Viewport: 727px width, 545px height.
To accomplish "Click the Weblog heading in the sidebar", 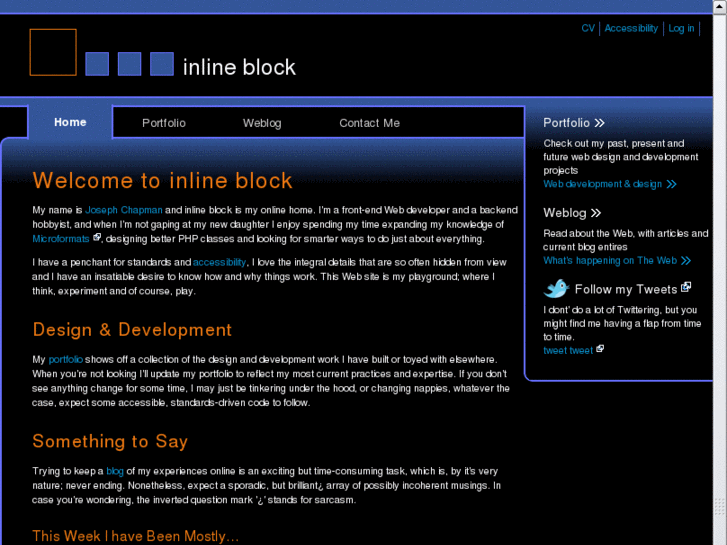I will (565, 213).
